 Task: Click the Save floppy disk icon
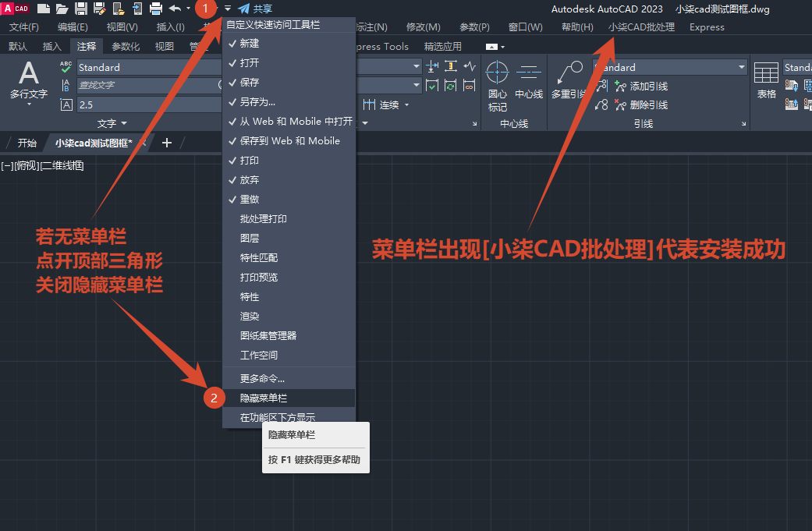(81, 9)
